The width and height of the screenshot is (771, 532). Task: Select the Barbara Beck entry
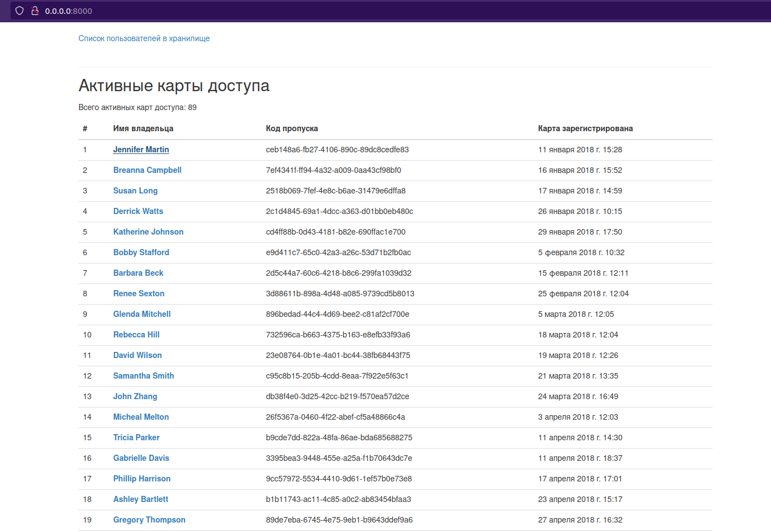click(x=138, y=272)
